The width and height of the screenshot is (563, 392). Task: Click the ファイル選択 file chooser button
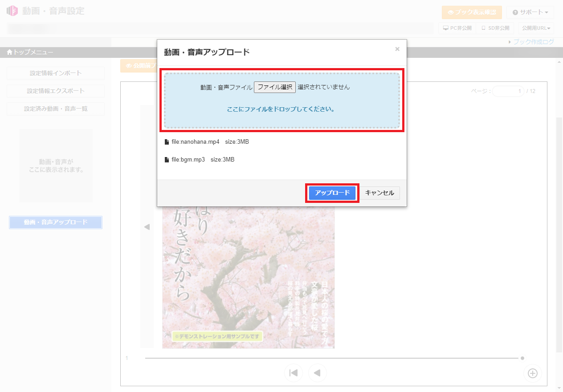pyautogui.click(x=274, y=87)
